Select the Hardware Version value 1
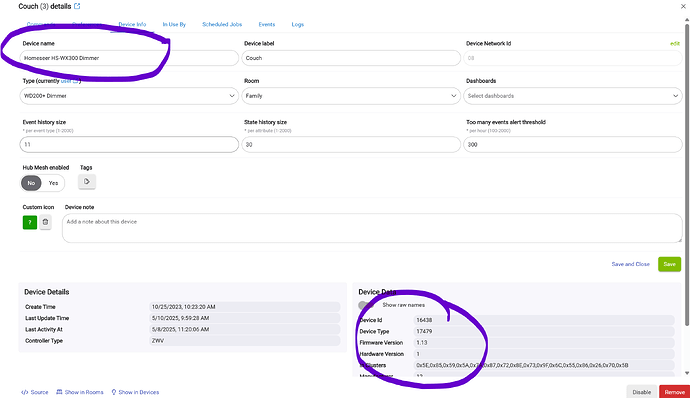Viewport: 690px width, 398px height. [543, 354]
